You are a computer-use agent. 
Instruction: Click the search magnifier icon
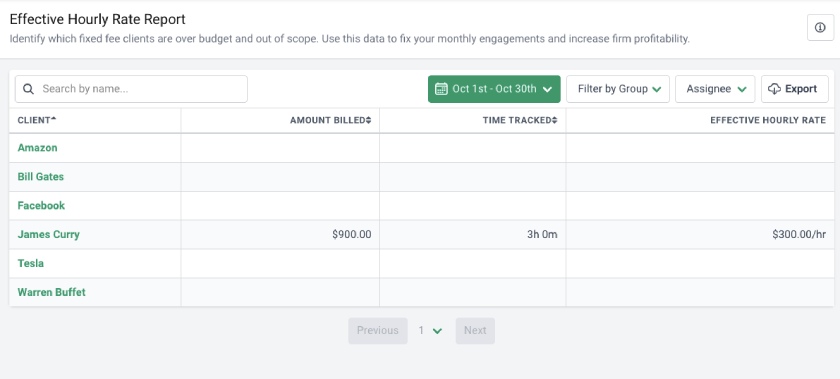click(28, 89)
